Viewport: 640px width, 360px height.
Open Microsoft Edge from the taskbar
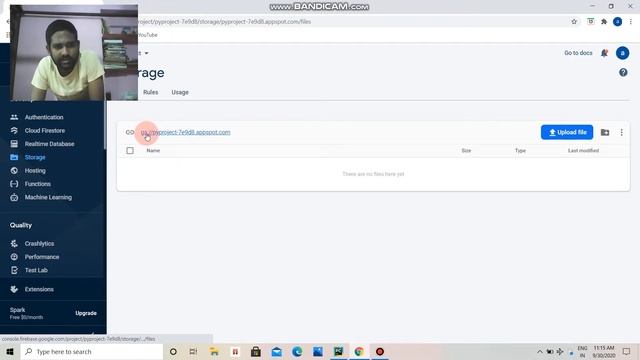click(x=297, y=351)
